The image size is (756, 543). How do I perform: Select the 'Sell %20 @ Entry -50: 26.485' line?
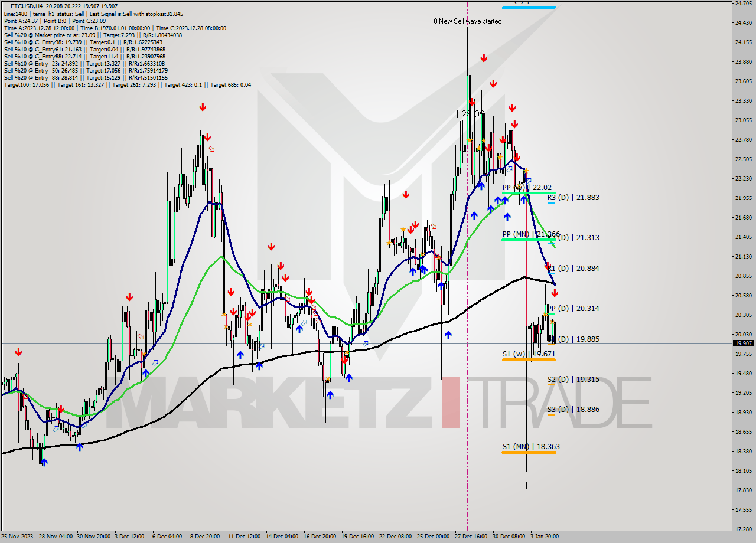tap(86, 70)
